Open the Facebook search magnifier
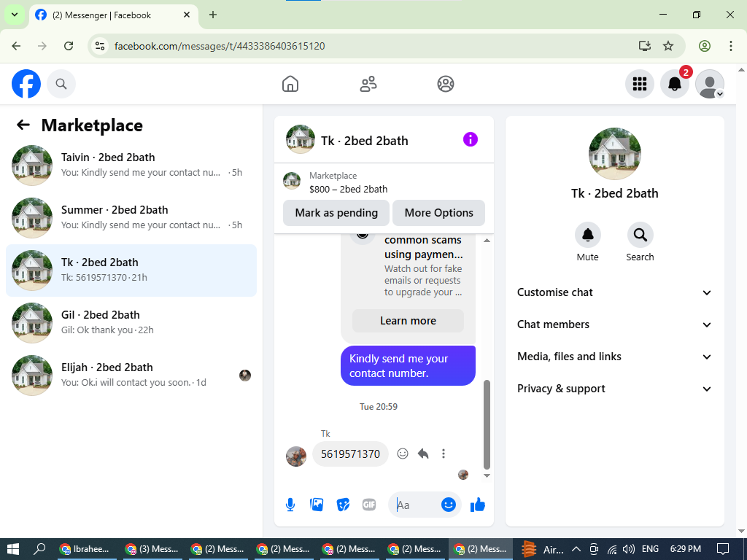 61,84
